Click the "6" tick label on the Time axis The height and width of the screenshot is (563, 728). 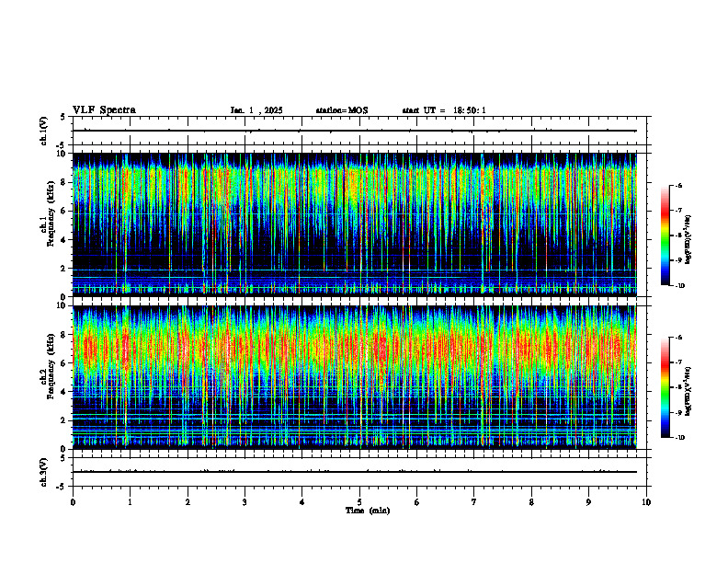click(417, 502)
